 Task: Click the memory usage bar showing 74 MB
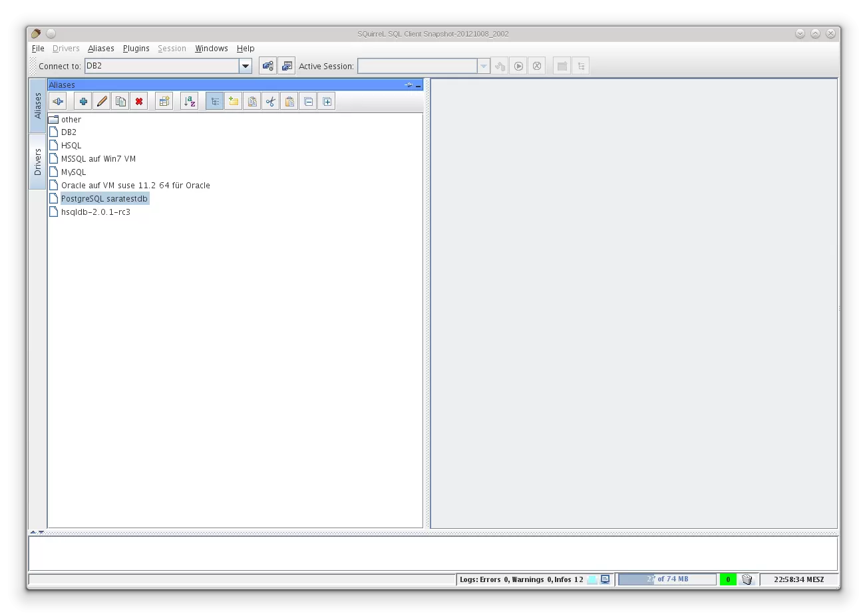(667, 579)
